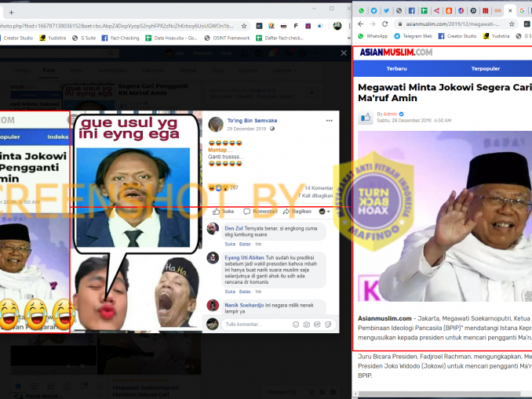Click the post author's avatar

(216, 124)
